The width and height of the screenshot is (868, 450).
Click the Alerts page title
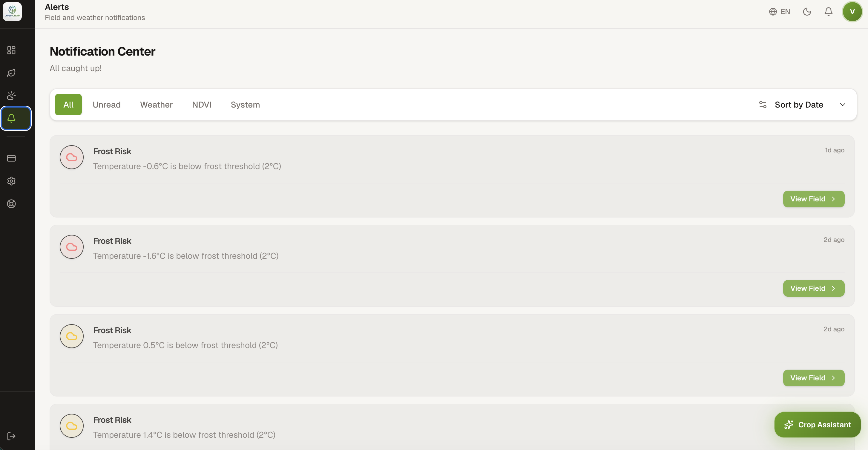[57, 7]
